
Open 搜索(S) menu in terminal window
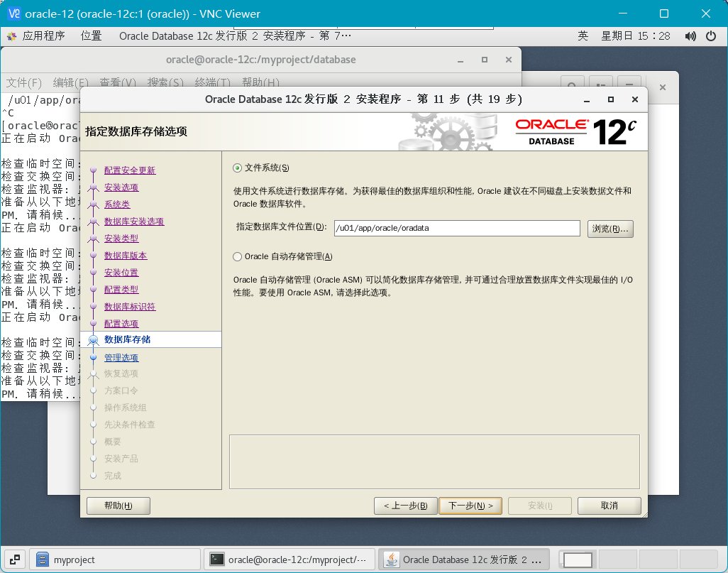pos(165,83)
